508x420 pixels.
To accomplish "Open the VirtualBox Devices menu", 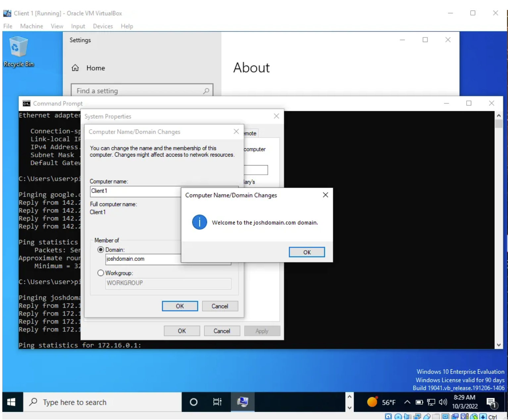I will point(103,26).
